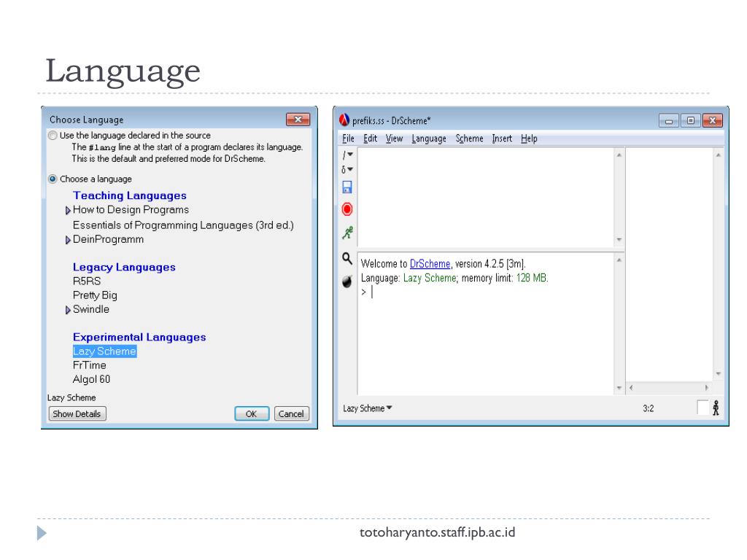Select the FrTime language

point(90,365)
